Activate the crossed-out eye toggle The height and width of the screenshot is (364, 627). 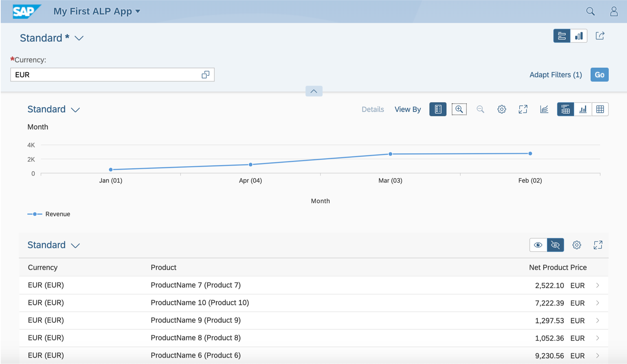555,245
